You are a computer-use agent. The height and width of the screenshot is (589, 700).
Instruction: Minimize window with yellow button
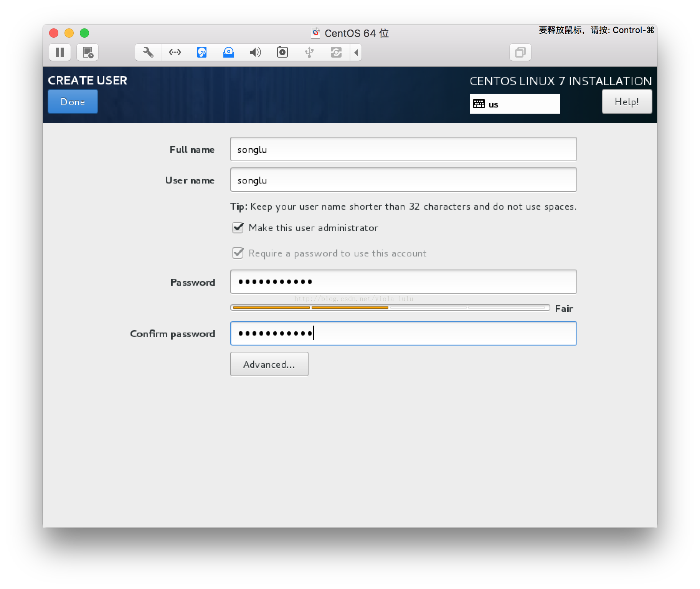pos(69,33)
